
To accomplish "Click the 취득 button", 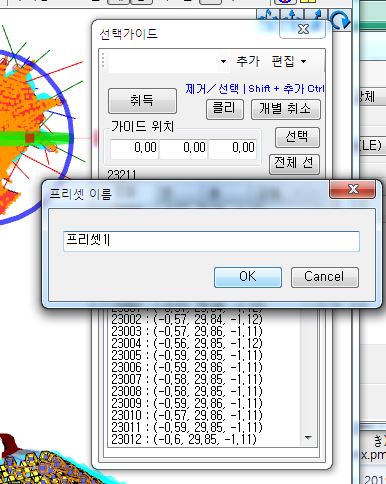I will (142, 101).
